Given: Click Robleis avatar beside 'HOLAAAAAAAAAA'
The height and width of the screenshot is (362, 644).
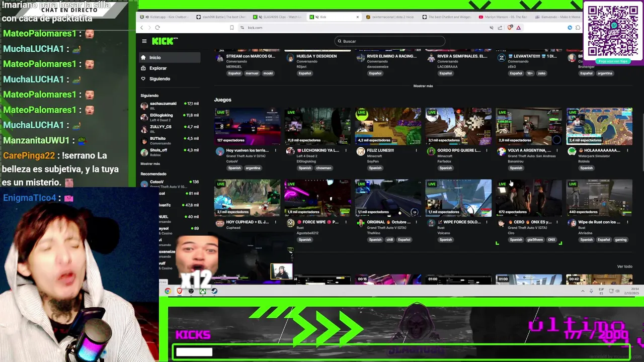Looking at the screenshot, I should [572, 151].
